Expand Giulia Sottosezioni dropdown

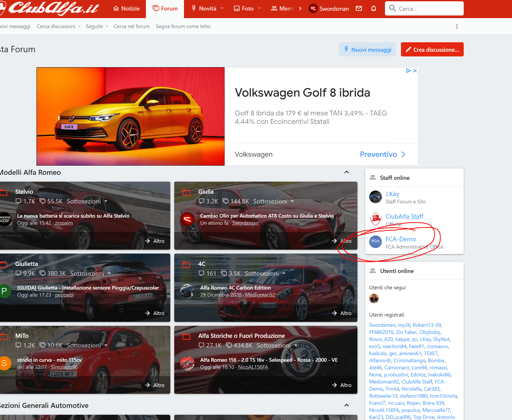[x=273, y=201]
